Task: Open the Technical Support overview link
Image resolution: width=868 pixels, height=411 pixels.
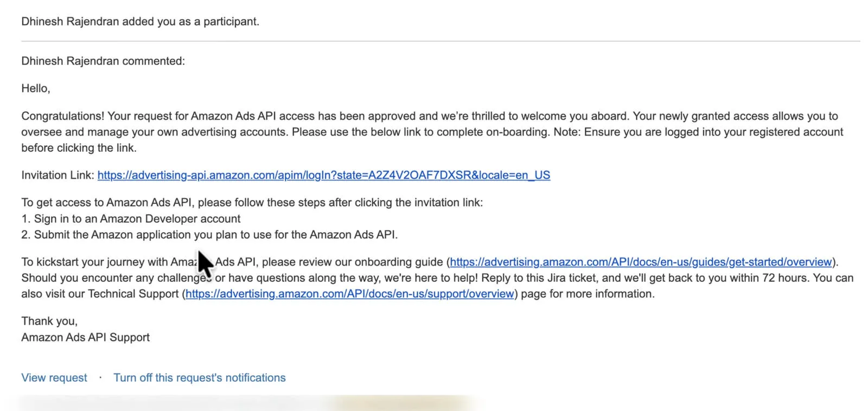Action: click(350, 294)
